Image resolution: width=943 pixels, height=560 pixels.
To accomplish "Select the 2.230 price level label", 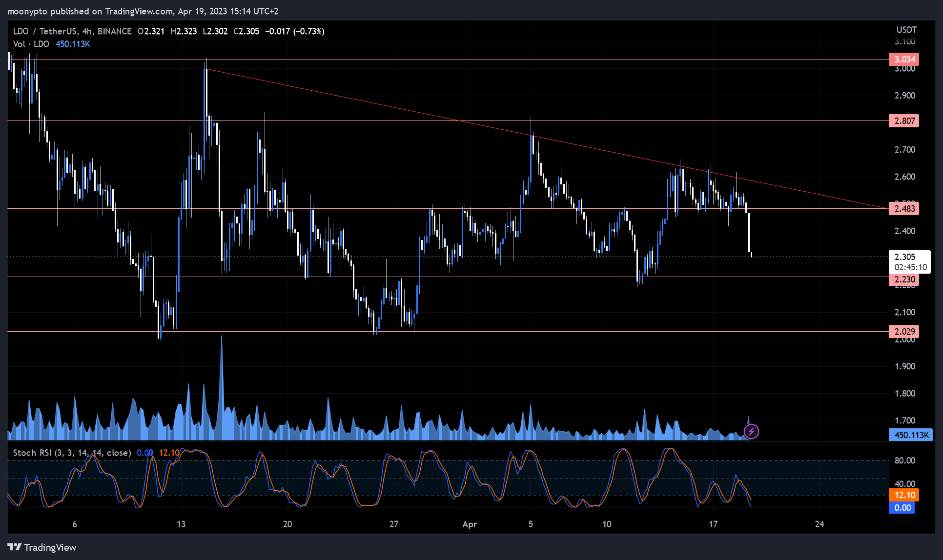I will [x=904, y=280].
